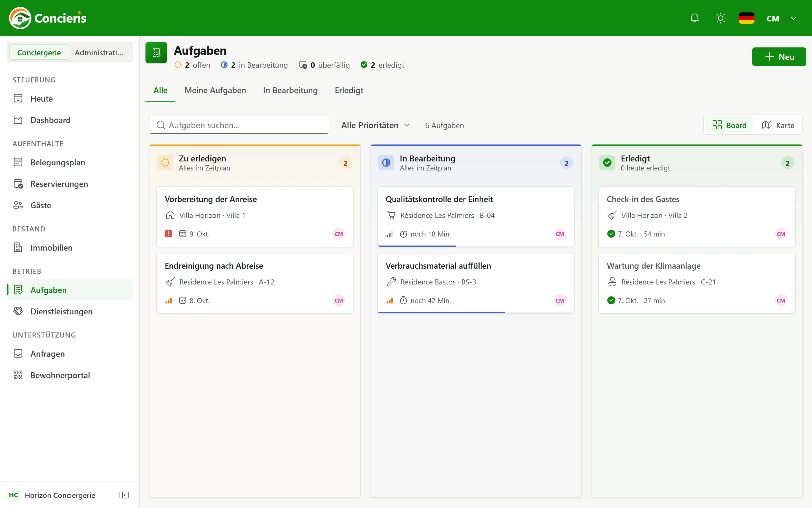
Task: Toggle light theme sun icon
Action: (720, 18)
